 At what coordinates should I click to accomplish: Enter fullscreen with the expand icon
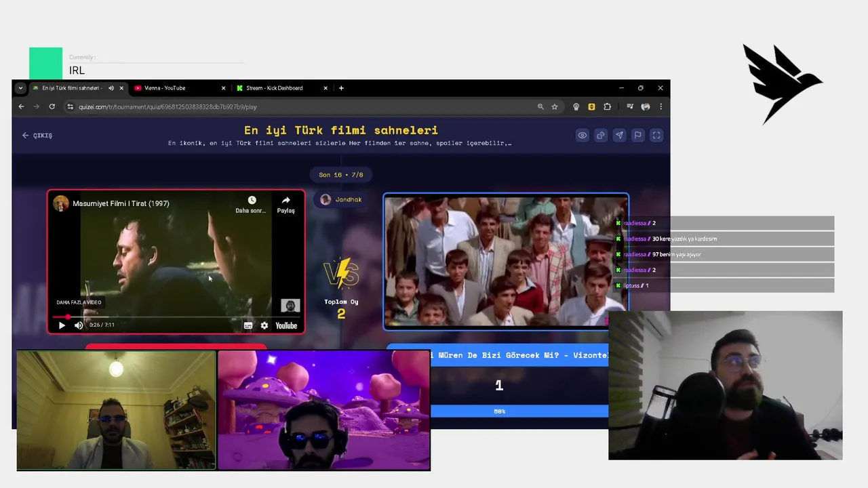(656, 135)
